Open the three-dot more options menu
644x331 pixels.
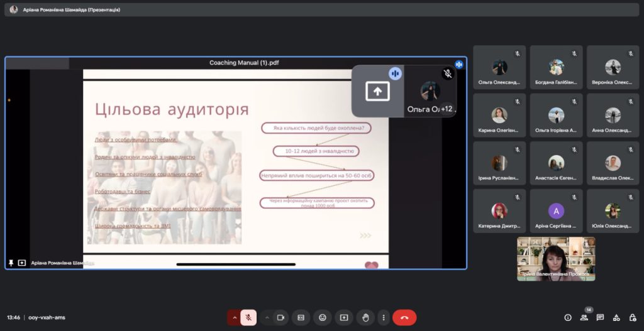click(x=383, y=318)
